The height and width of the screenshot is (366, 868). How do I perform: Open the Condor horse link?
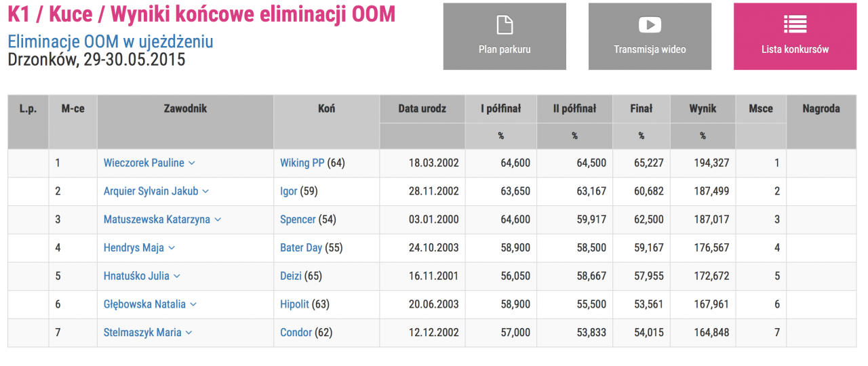[296, 333]
